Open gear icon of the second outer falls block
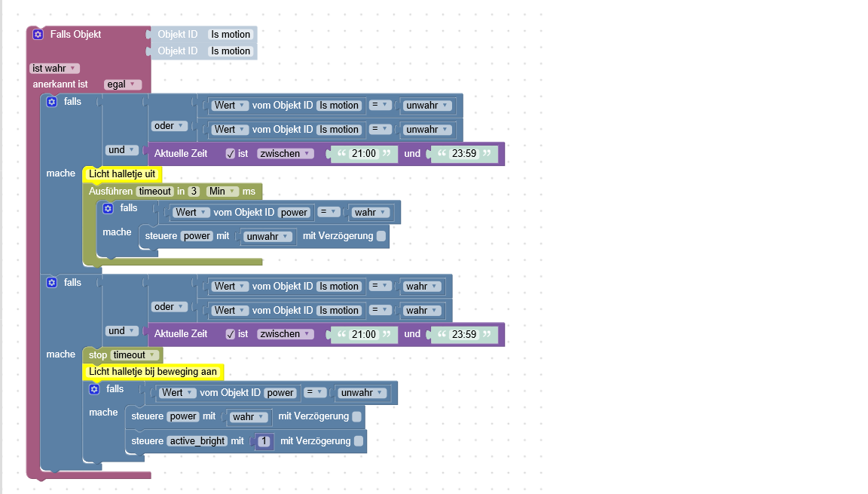This screenshot has width=868, height=494. 51,282
